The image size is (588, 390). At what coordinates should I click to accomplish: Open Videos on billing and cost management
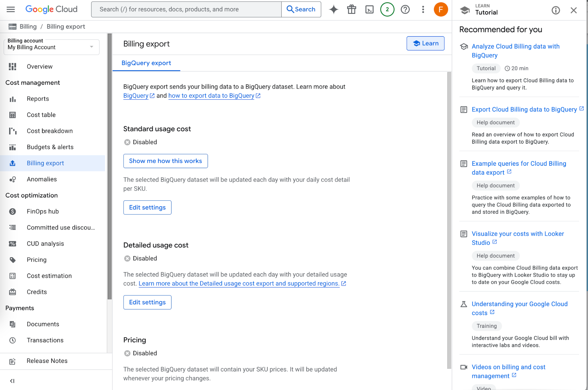pyautogui.click(x=509, y=371)
